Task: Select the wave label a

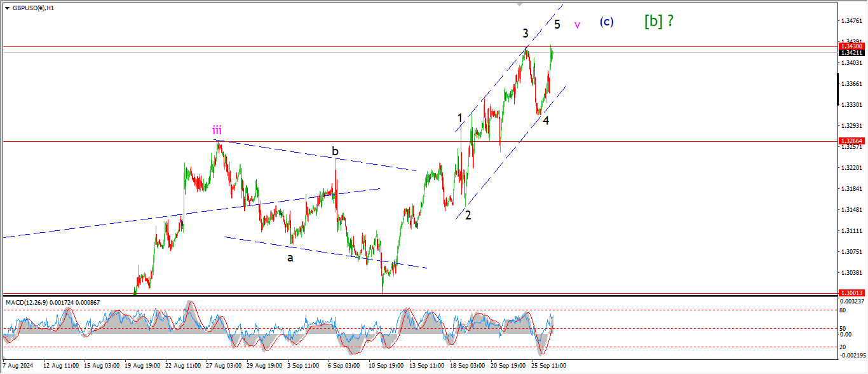Action: [290, 258]
